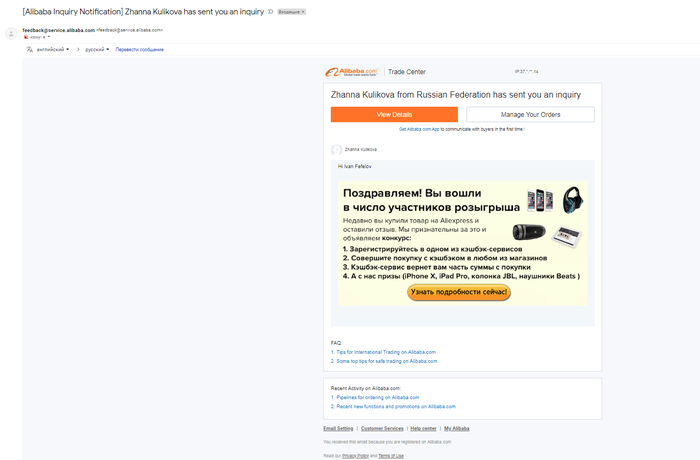
Task: Click the JBL speaker image
Action: point(529,232)
